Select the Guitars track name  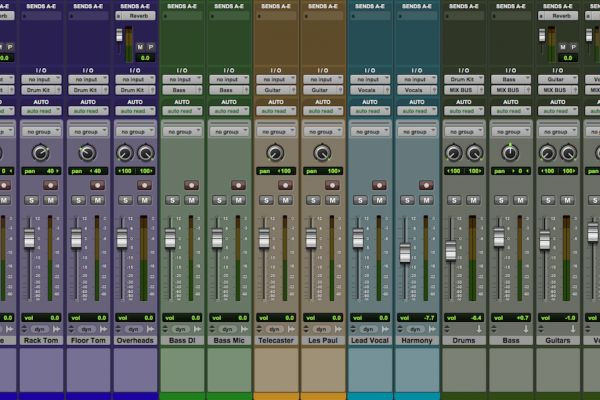point(558,340)
